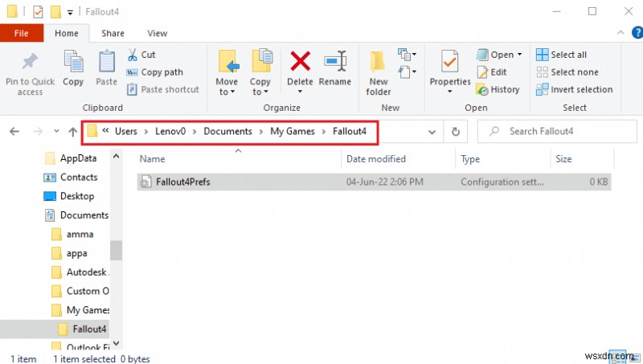Viewport: 643px width, 364px height.
Task: Open Quick Access Toolbar customize arrow
Action: pyautogui.click(x=70, y=13)
